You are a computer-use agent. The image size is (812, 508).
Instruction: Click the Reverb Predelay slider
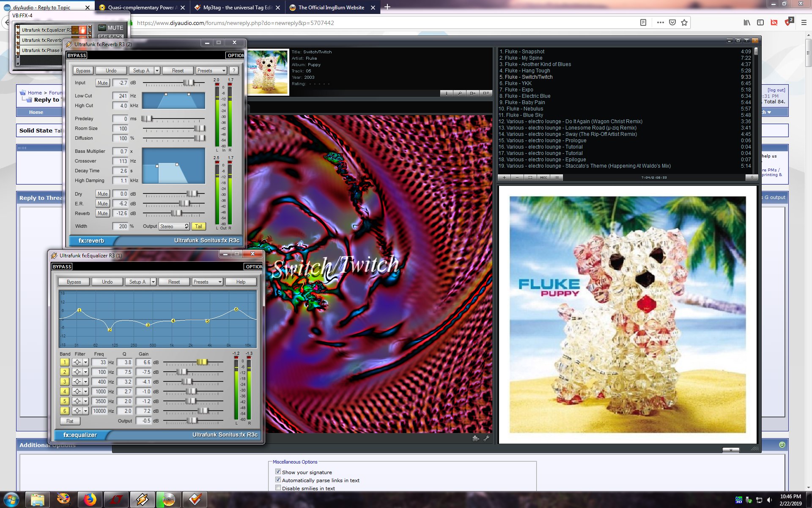coord(174,119)
